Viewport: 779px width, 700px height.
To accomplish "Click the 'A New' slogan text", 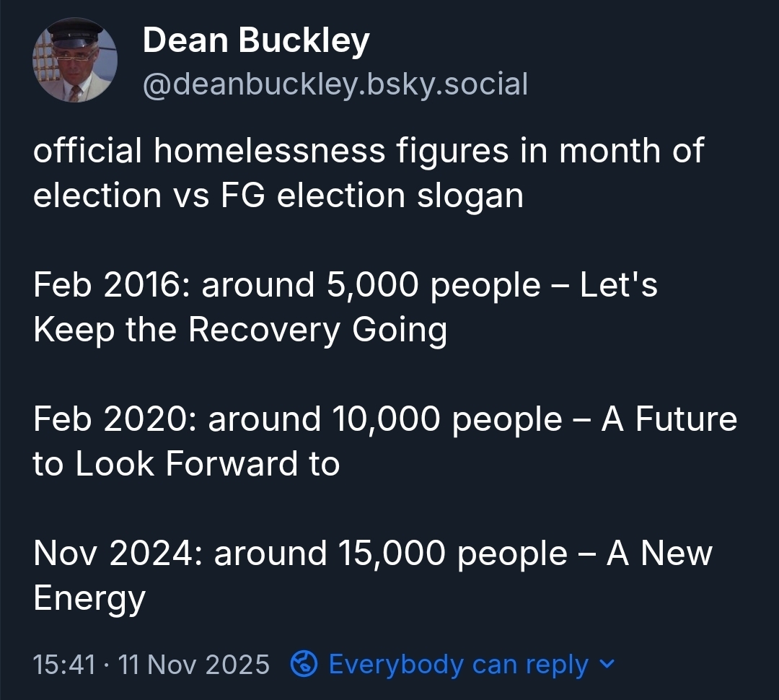I will tap(659, 554).
